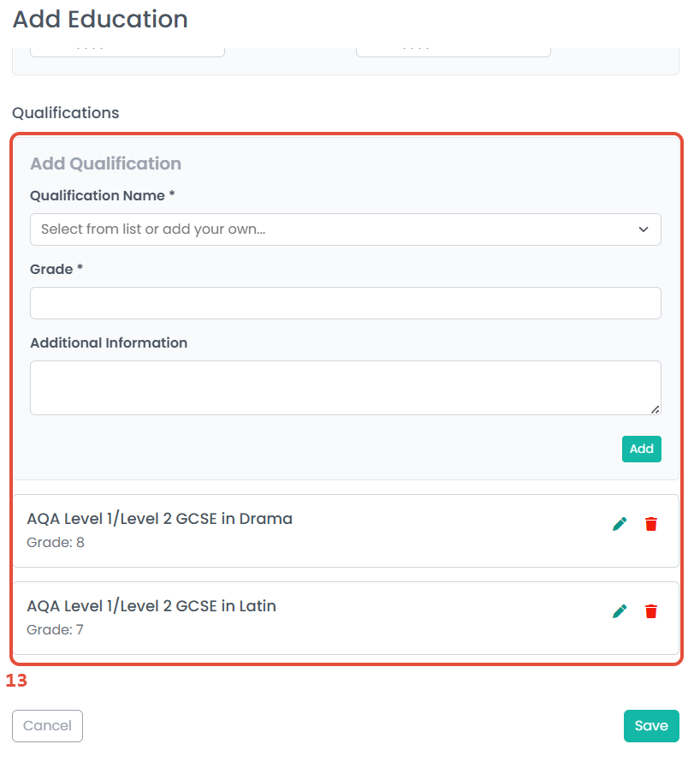
Task: Click the Cancel button
Action: pyautogui.click(x=47, y=726)
